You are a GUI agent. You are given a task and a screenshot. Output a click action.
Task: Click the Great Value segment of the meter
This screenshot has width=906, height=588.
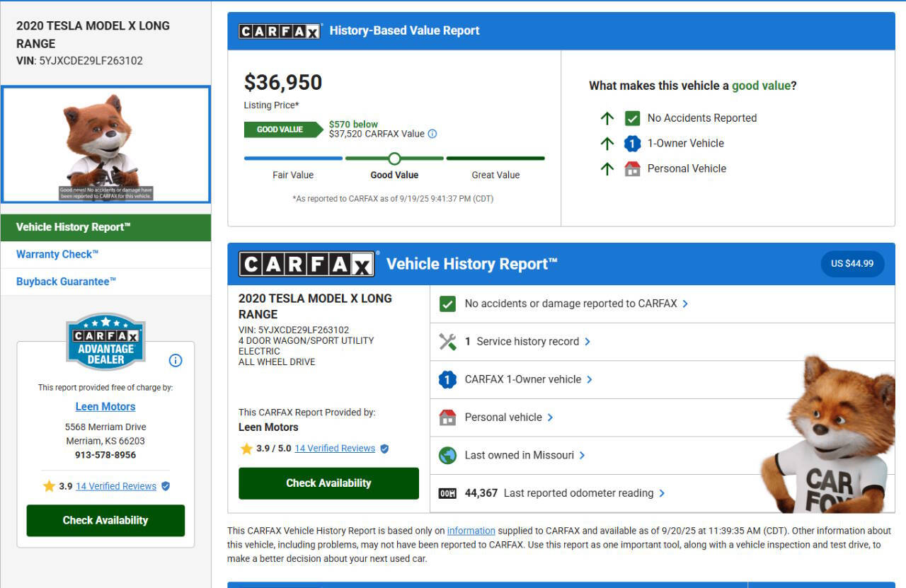pos(495,158)
